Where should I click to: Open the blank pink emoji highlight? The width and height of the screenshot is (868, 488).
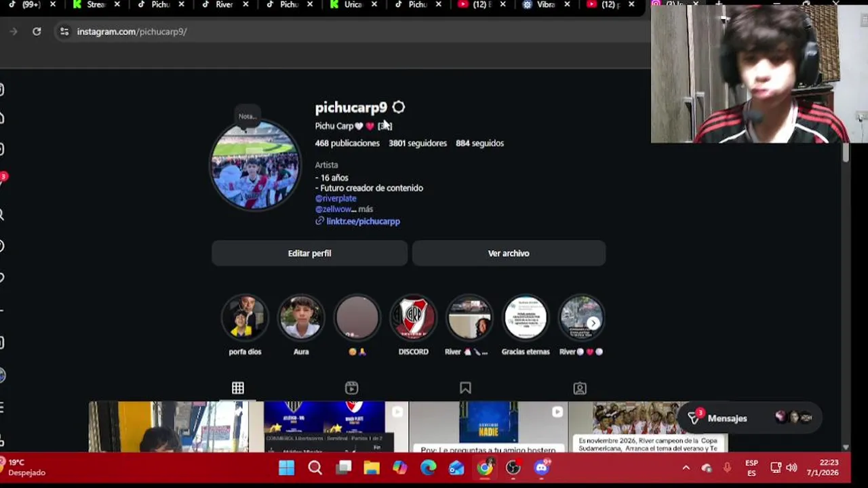(x=357, y=317)
